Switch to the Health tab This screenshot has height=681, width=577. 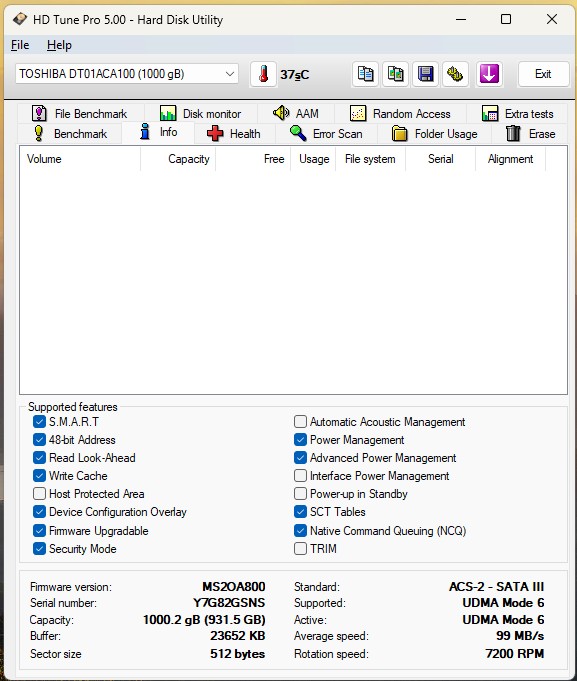[234, 134]
